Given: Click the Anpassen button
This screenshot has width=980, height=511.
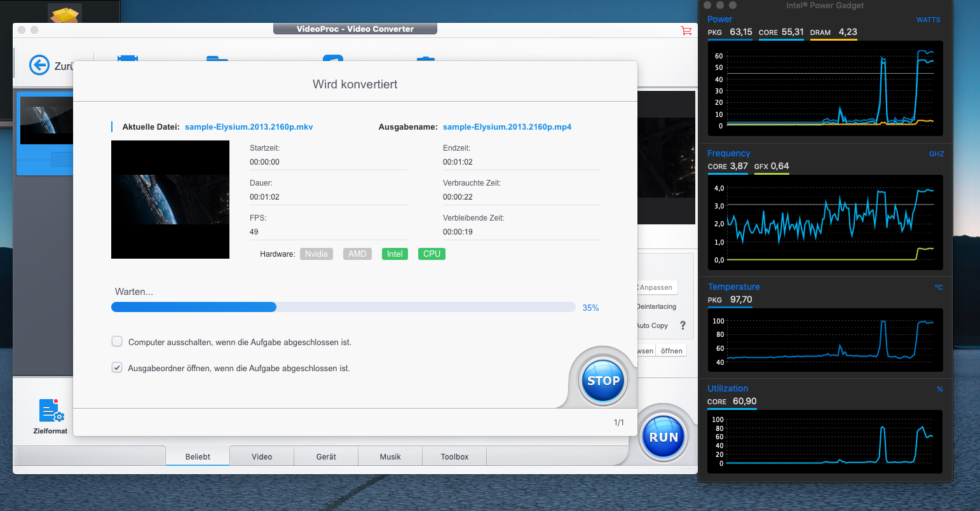Looking at the screenshot, I should click(x=656, y=287).
